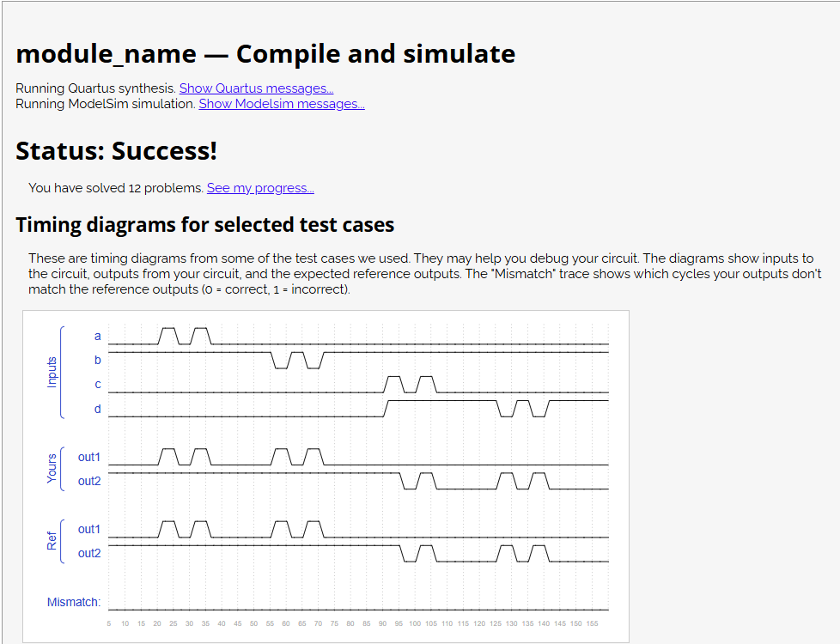Viewport: 840px width, 644px height.
Task: Click the input signal label "d"
Action: (97, 410)
